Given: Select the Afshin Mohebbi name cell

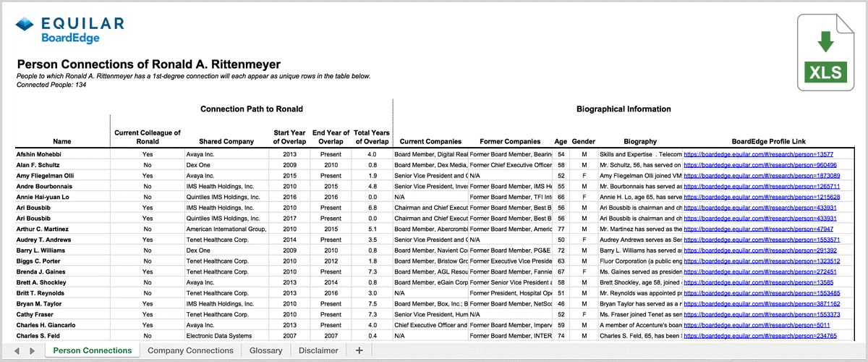Looking at the screenshot, I should [62, 154].
